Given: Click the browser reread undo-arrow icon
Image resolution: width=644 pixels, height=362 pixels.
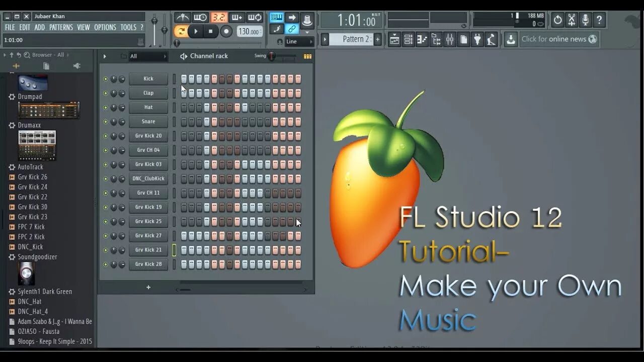Looking at the screenshot, I should click(19, 55).
